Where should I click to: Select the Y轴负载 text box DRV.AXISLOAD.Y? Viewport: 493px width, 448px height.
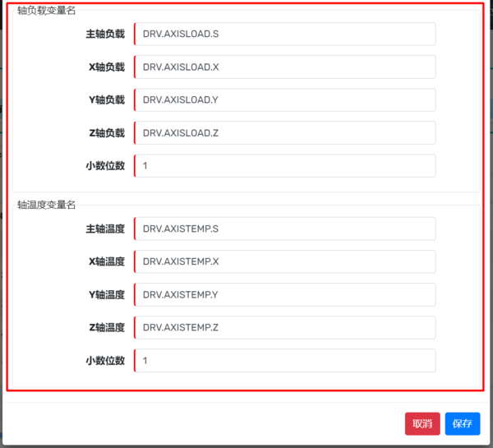pos(284,99)
